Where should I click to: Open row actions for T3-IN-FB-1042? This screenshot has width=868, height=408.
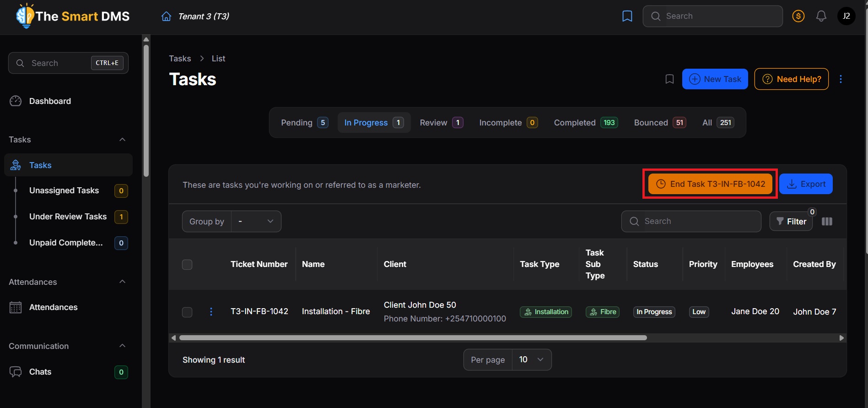[x=211, y=312]
